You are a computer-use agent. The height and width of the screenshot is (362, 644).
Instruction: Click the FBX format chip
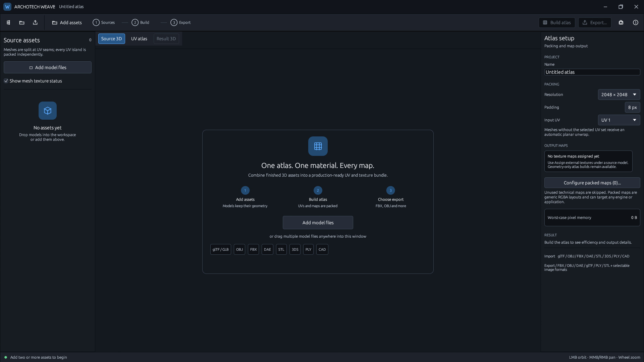[253, 249]
